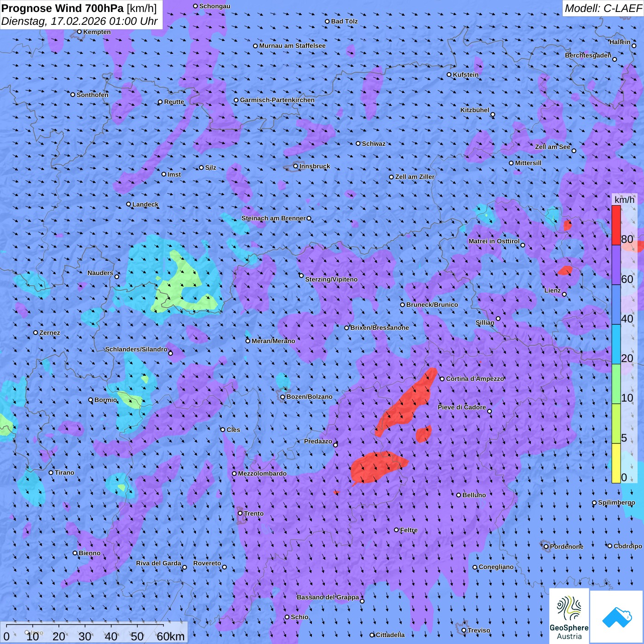Viewport: 644px width, 644px height.
Task: Click the Trento city marker
Action: click(240, 513)
